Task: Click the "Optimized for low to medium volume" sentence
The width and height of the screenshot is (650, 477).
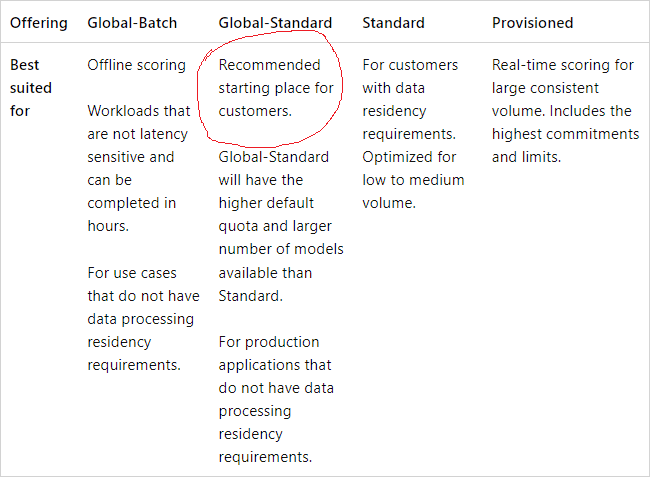Action: (x=413, y=180)
